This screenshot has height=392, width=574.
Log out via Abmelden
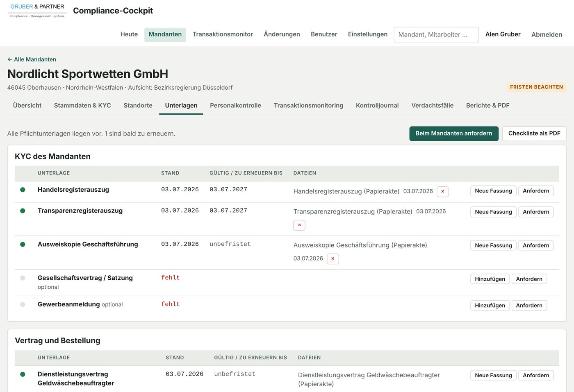547,34
